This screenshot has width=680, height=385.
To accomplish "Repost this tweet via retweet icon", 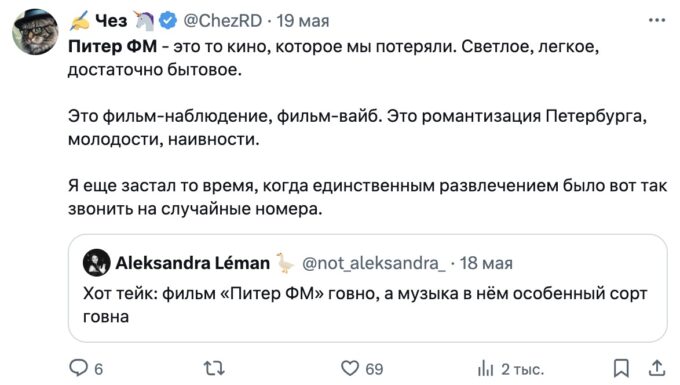I will click(214, 369).
